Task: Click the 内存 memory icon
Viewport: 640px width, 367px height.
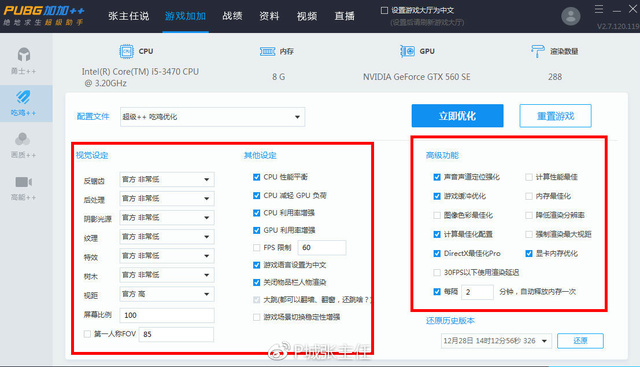Action: [267, 51]
